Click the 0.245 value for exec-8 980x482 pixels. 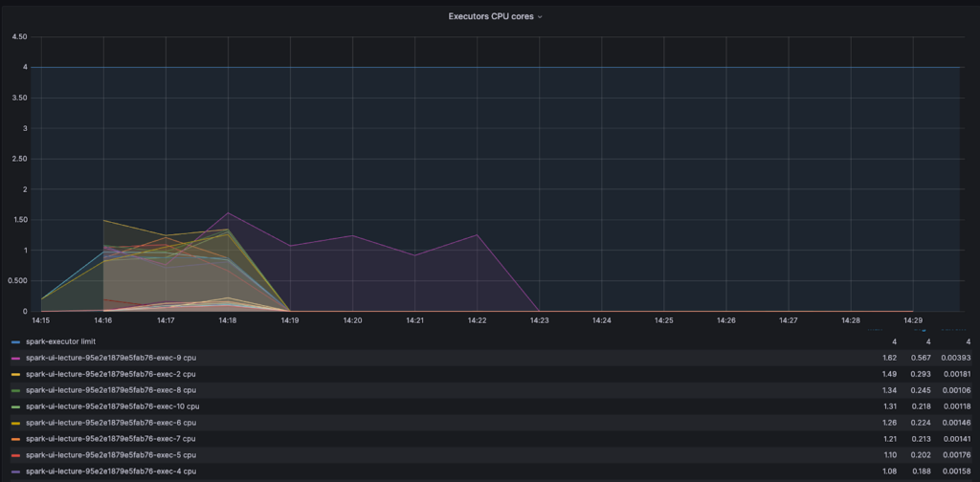[922, 390]
